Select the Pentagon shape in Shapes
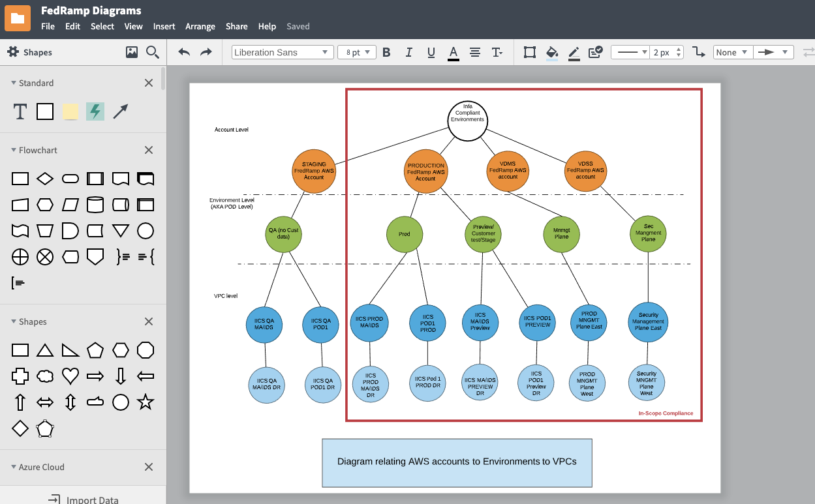815x504 pixels. click(95, 350)
